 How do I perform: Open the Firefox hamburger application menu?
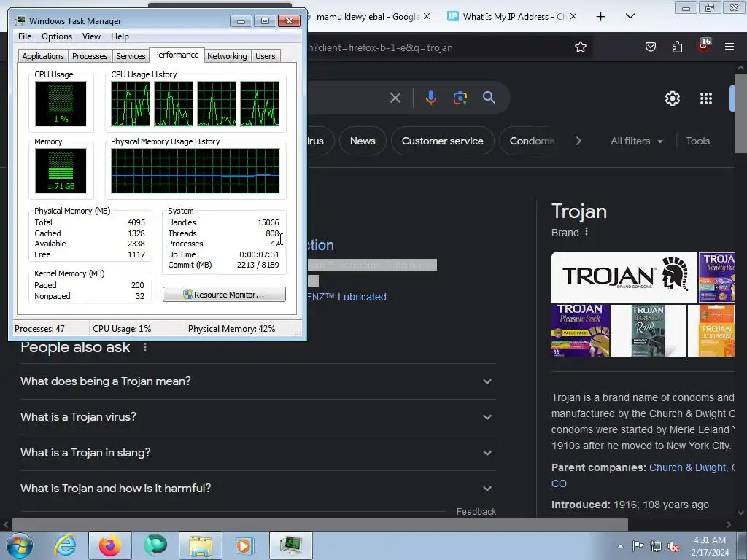click(x=729, y=47)
